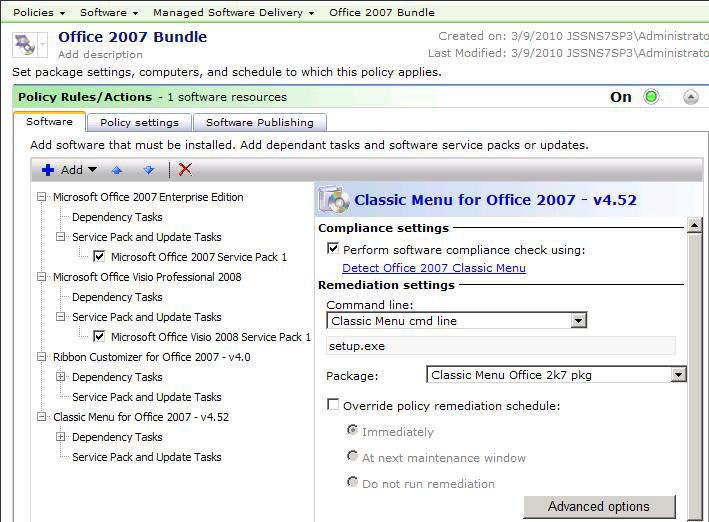Select Microsoft Office 2007 Enterprise Edition tree item

pyautogui.click(x=148, y=197)
